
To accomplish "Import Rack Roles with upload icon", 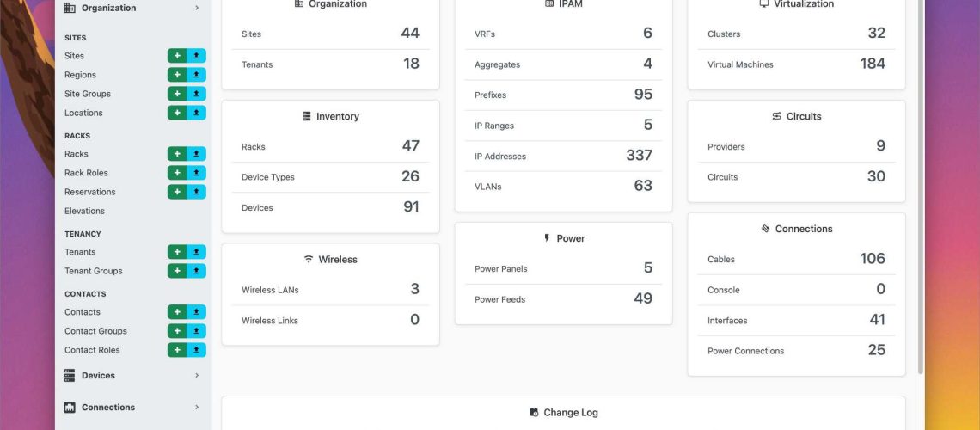I will [197, 173].
